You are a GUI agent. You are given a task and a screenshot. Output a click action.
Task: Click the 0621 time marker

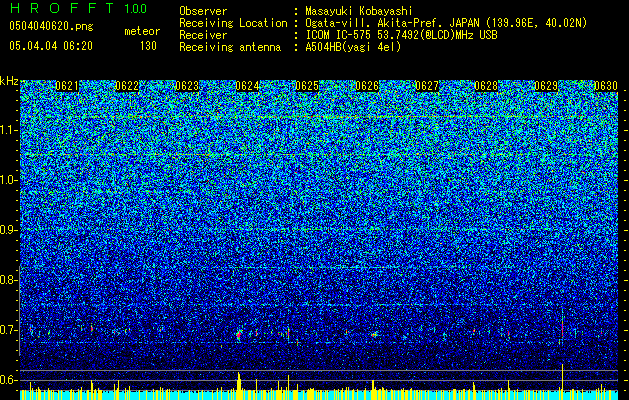[67, 86]
